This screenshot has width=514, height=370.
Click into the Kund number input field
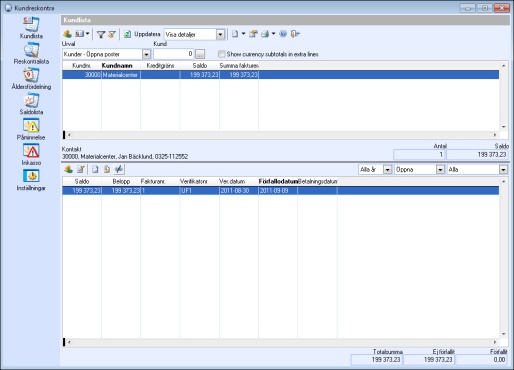(x=173, y=54)
